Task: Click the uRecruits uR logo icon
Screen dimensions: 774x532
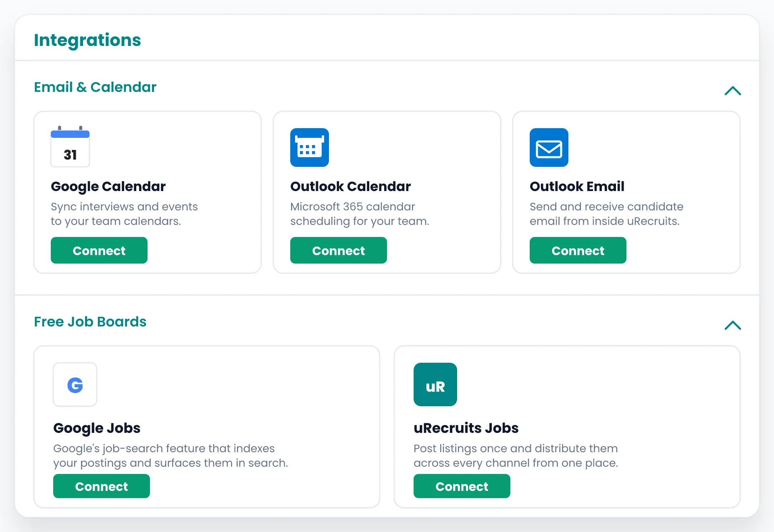Action: 435,384
